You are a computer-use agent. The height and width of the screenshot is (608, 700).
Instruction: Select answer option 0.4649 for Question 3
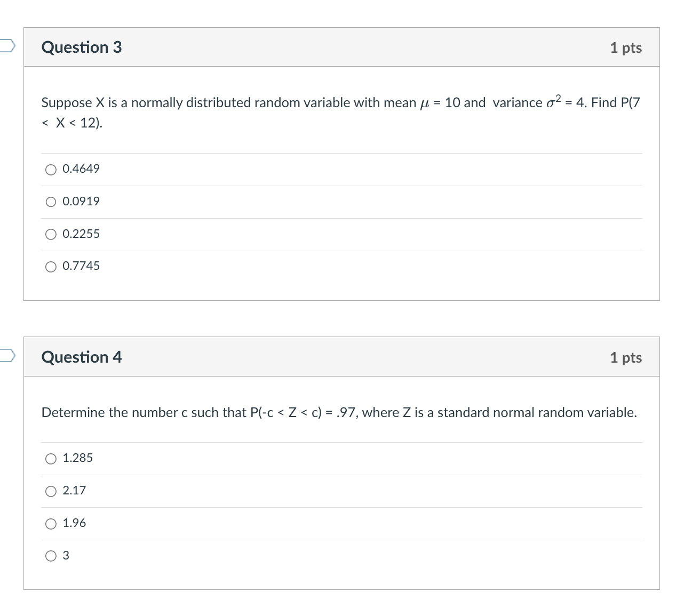[51, 169]
